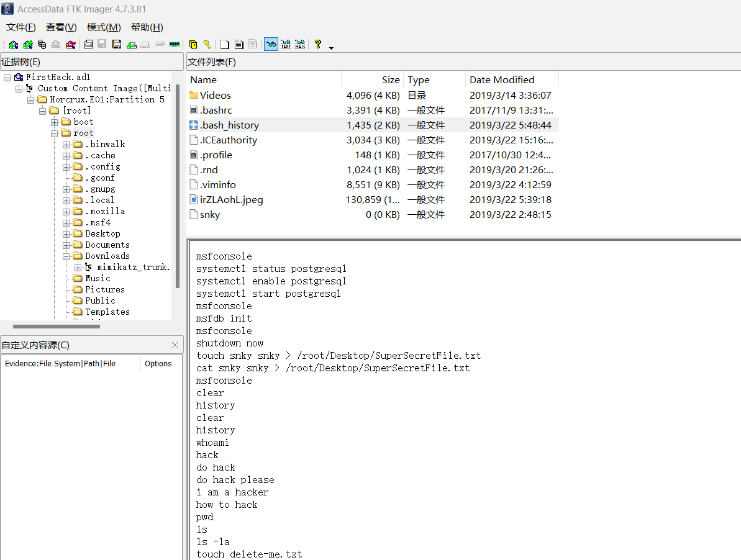Viewport: 741px width, 560px height.
Task: Open the 文件(F) menu
Action: [20, 27]
